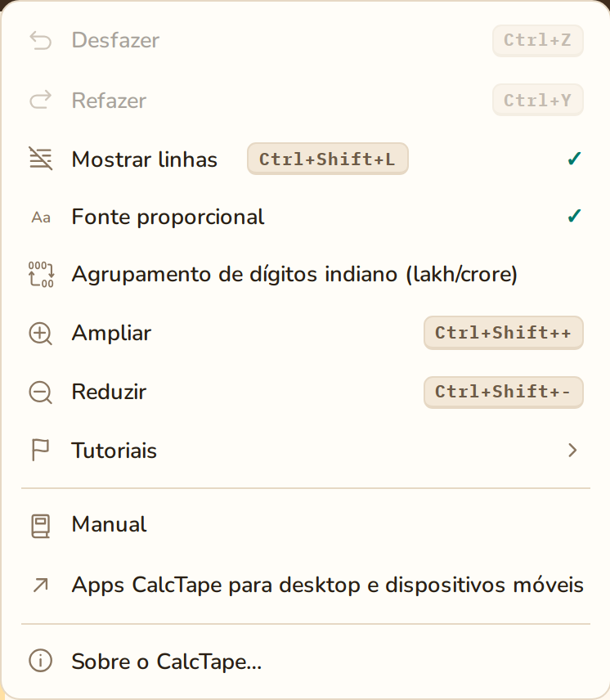
Task: Enable Agrupamento de dígitos indiano option
Action: click(305, 274)
